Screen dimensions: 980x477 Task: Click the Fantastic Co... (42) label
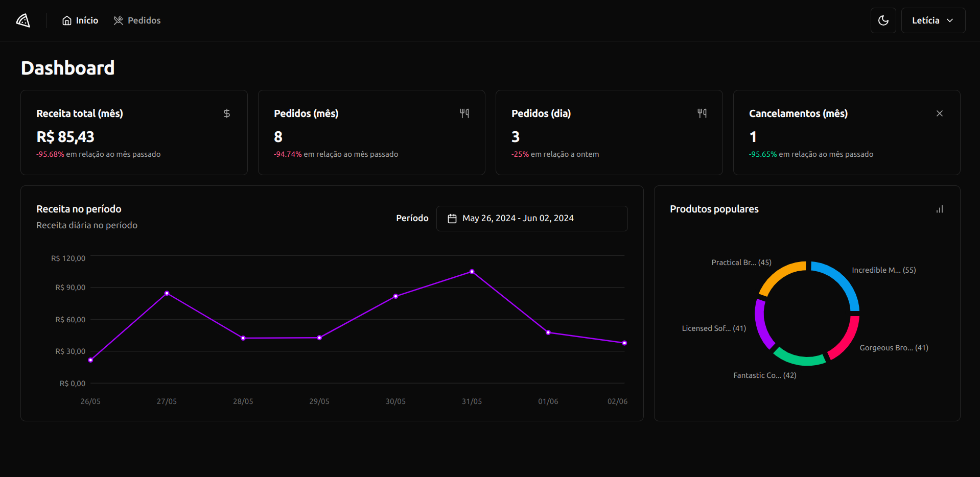764,375
